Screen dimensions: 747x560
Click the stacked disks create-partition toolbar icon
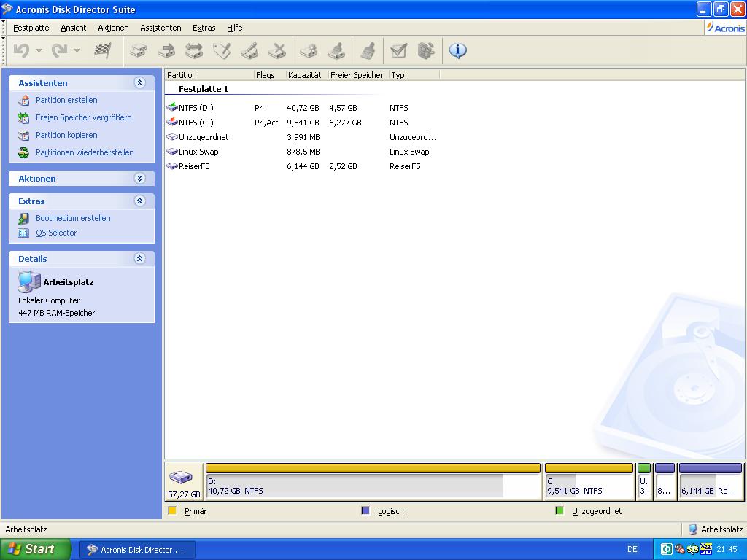pos(139,50)
